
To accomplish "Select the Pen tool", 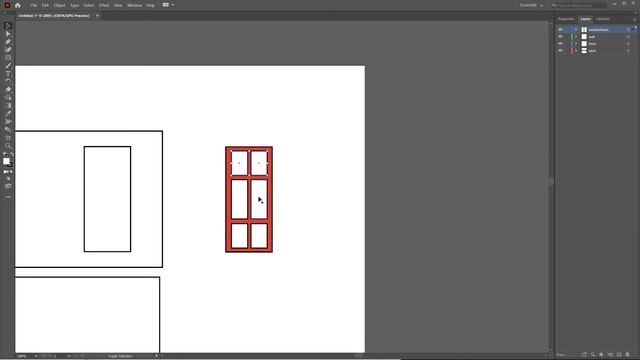I will point(8,42).
